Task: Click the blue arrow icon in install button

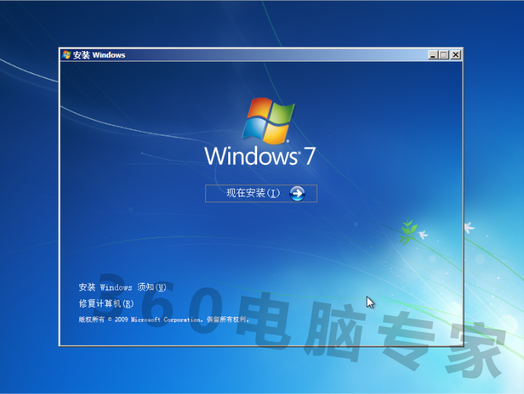Action: pos(297,193)
